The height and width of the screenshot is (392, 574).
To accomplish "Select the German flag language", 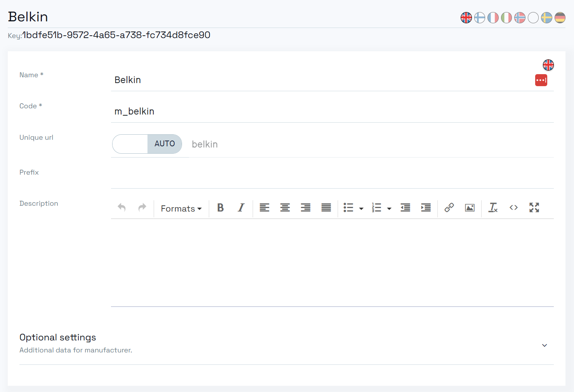I will click(560, 17).
